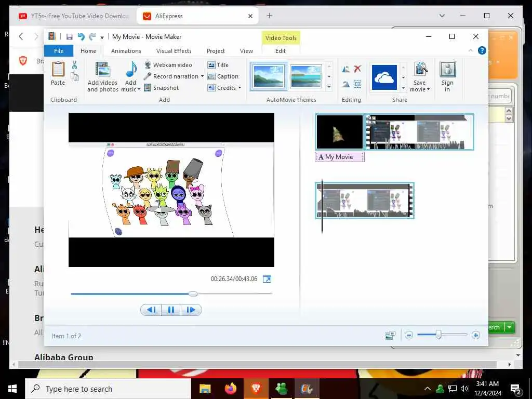Switch to the Animations tab
The image size is (532, 399).
pyautogui.click(x=126, y=51)
